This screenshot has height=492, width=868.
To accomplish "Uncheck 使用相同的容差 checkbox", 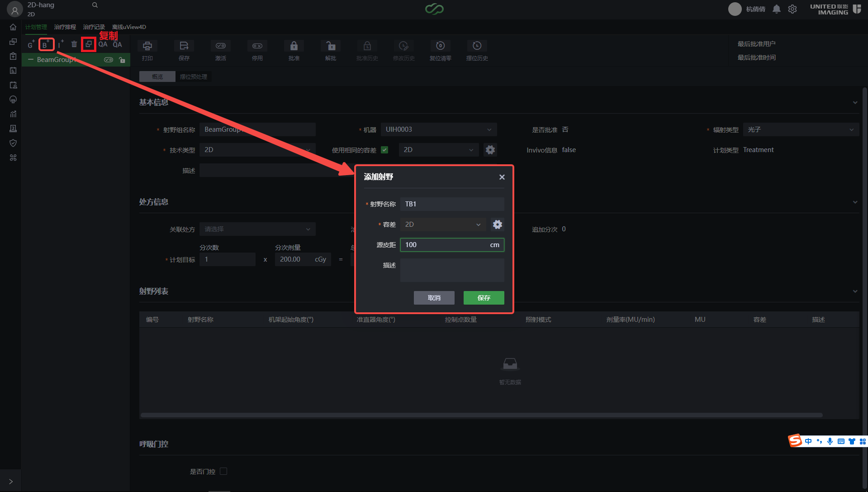I will click(384, 150).
